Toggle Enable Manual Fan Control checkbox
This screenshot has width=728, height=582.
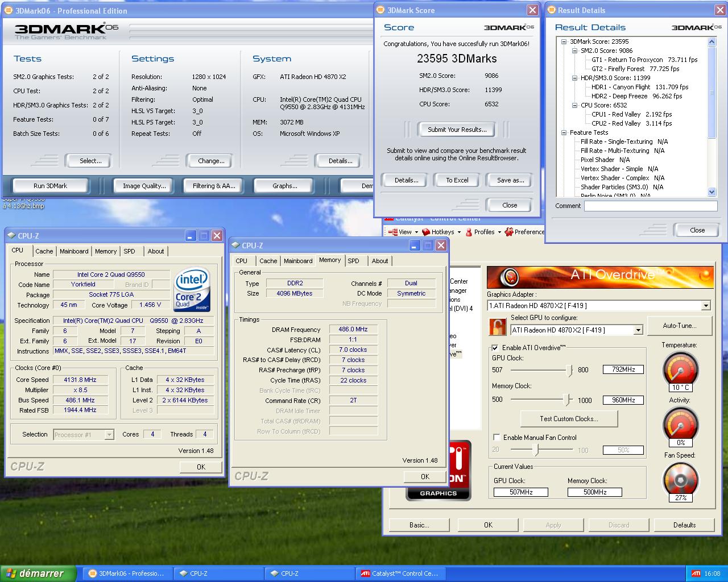click(x=497, y=437)
